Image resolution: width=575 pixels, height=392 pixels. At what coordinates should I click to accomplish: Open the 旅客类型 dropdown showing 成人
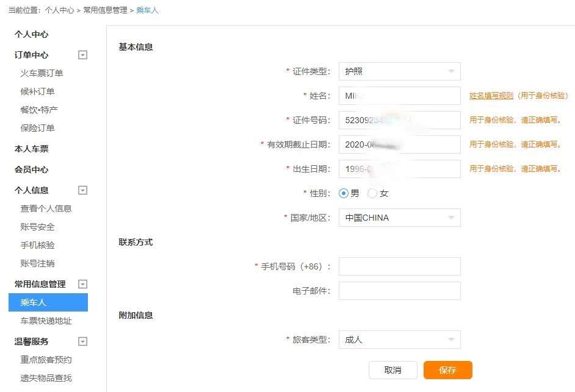(x=399, y=340)
